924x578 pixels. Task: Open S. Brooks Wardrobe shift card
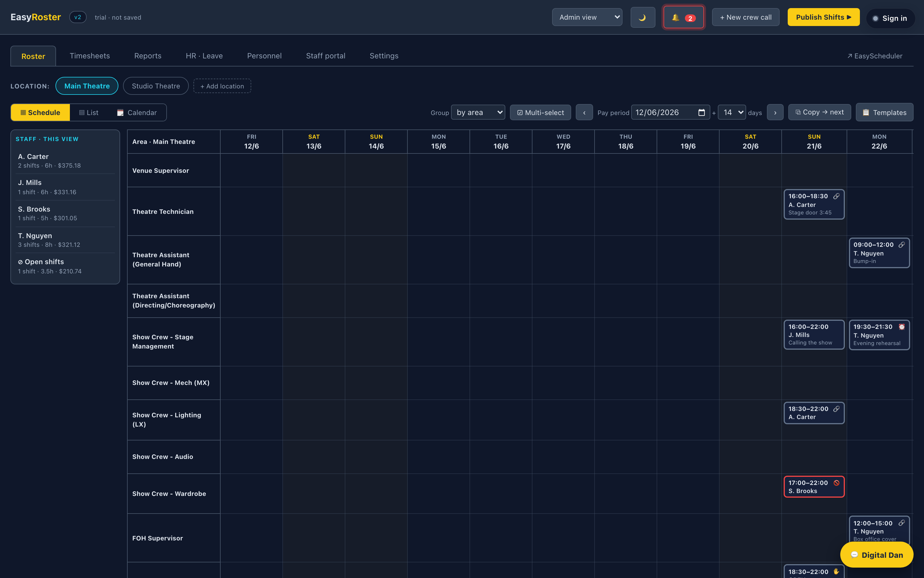(814, 487)
